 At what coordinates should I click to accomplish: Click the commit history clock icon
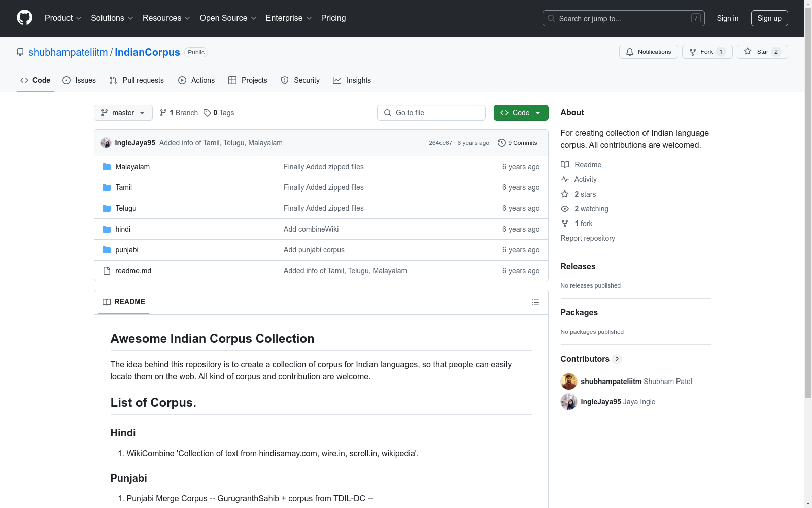pos(502,143)
